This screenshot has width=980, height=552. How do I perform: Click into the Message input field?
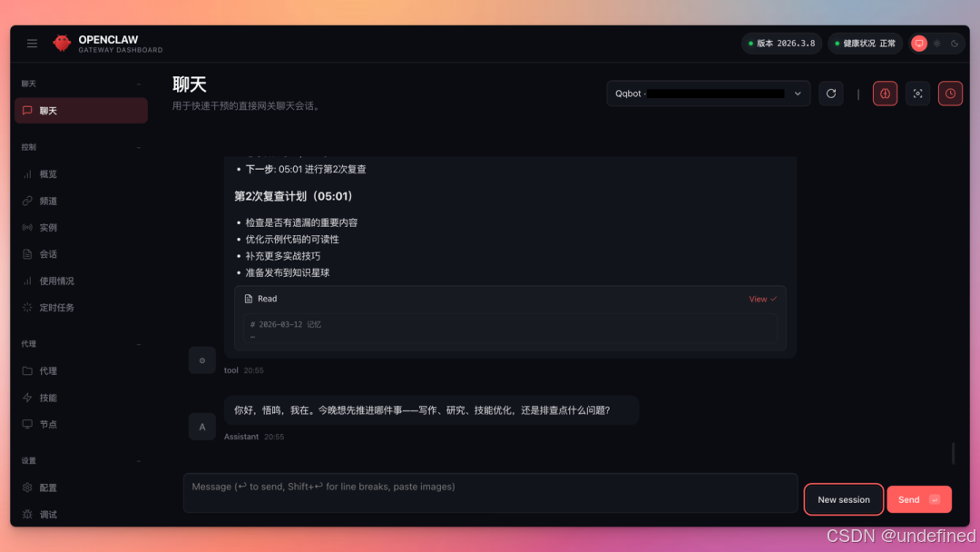tap(491, 493)
